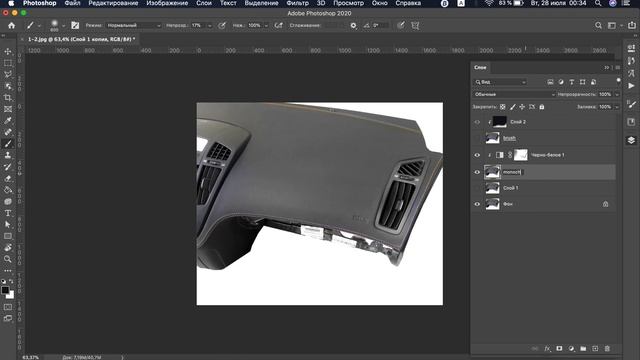The height and width of the screenshot is (360, 640).
Task: Toggle lock image pixels brush icon
Action: (513, 107)
